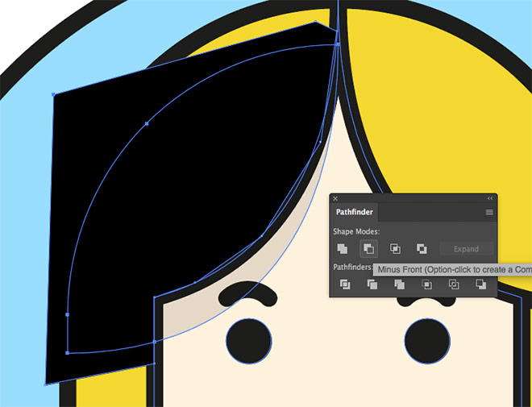Open the Pathfinder panel options menu

tap(489, 212)
